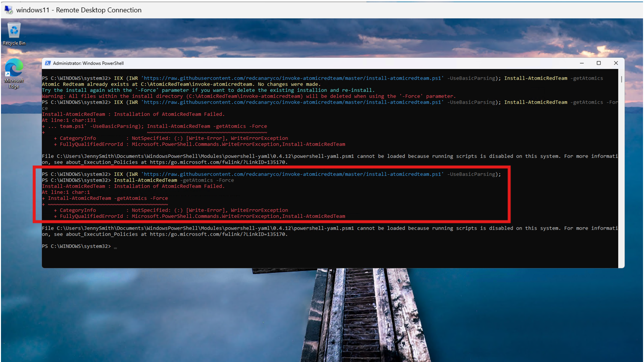
Task: Click the Remote Desktop Connection title bar icon
Action: tap(8, 10)
